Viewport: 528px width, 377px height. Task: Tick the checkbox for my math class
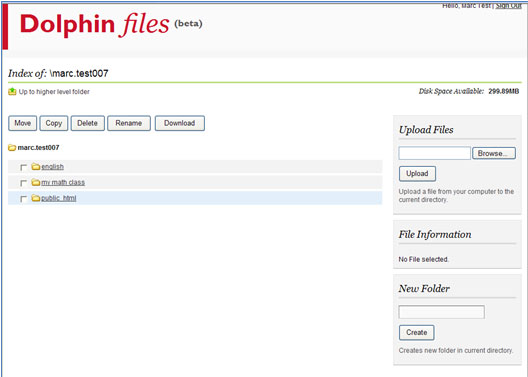[23, 183]
